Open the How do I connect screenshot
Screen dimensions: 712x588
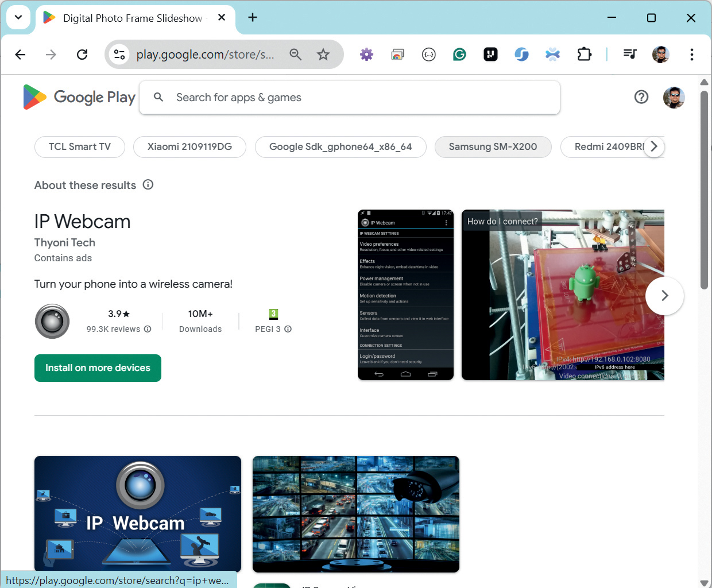[x=563, y=295]
